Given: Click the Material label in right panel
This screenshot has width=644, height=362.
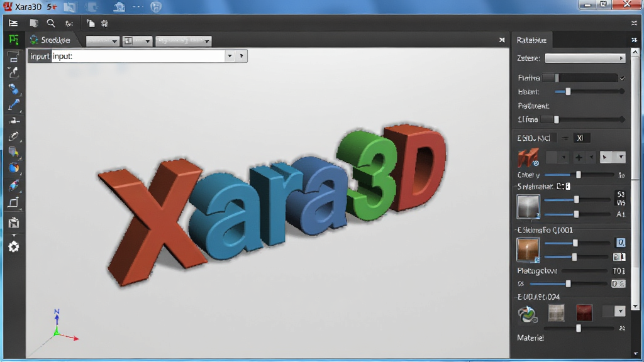Looking at the screenshot, I should (x=530, y=337).
